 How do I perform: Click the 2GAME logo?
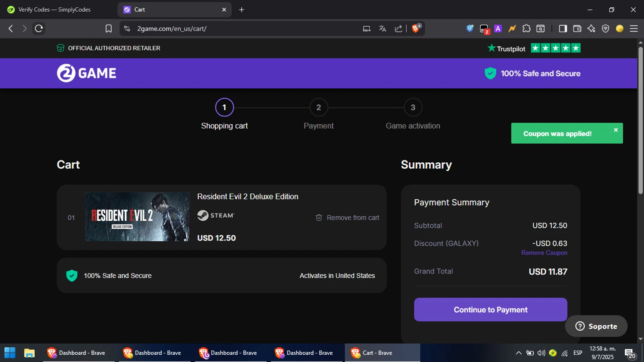(x=87, y=73)
